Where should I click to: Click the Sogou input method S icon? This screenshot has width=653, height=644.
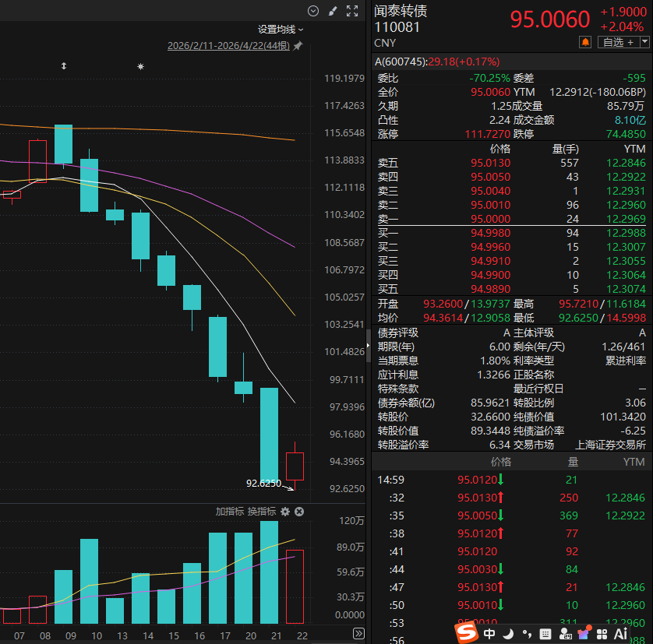pos(466,632)
